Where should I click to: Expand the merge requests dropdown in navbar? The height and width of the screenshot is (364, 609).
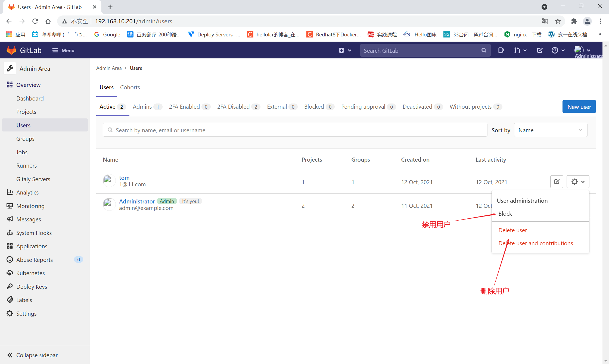520,50
